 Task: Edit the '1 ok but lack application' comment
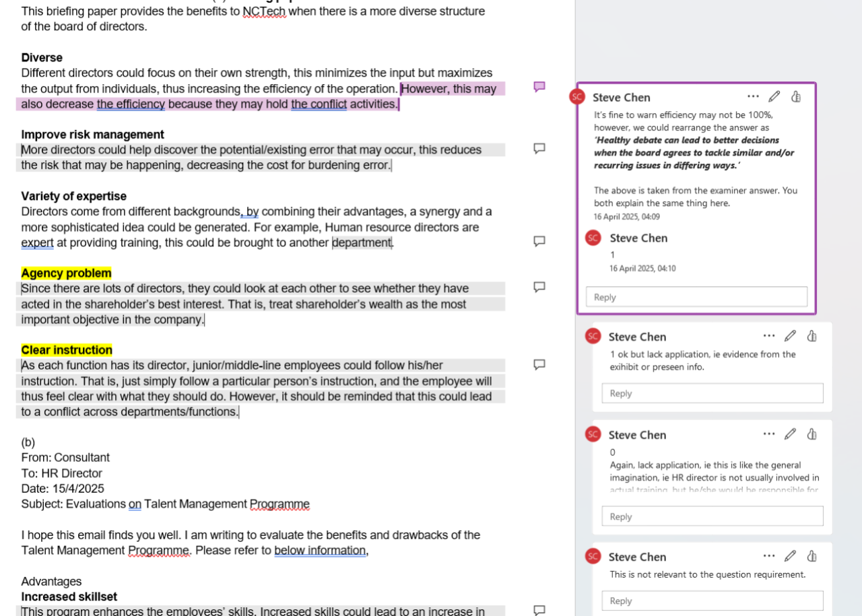coord(791,336)
